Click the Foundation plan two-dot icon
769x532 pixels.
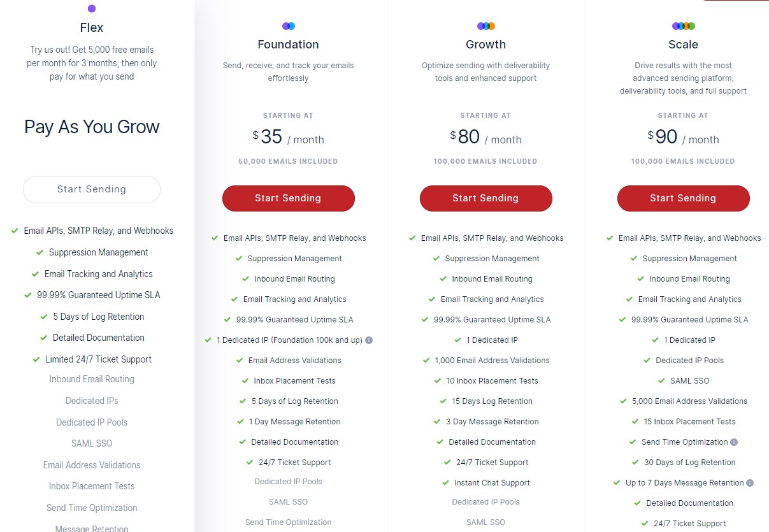[x=289, y=26]
